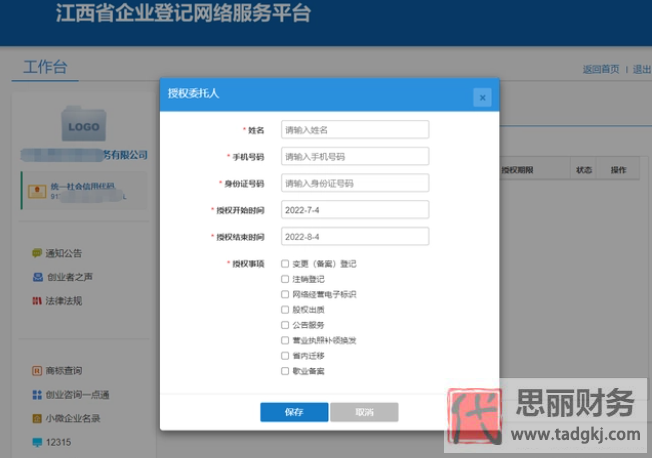Image resolution: width=652 pixels, height=458 pixels.
Task: Switch to the 工作台 tab
Action: [x=45, y=67]
